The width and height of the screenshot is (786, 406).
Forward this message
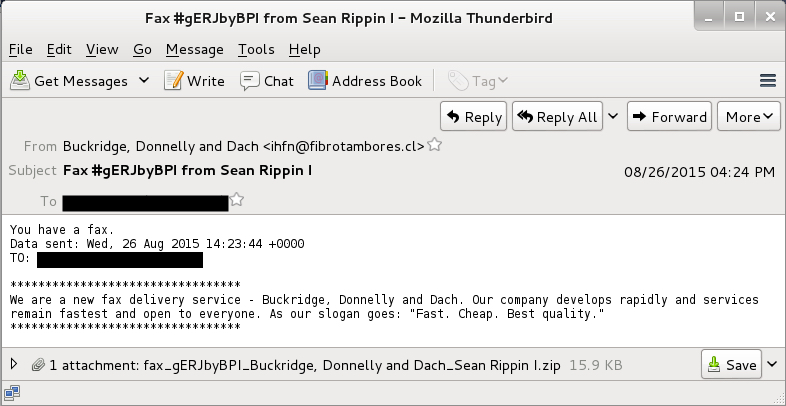point(669,117)
